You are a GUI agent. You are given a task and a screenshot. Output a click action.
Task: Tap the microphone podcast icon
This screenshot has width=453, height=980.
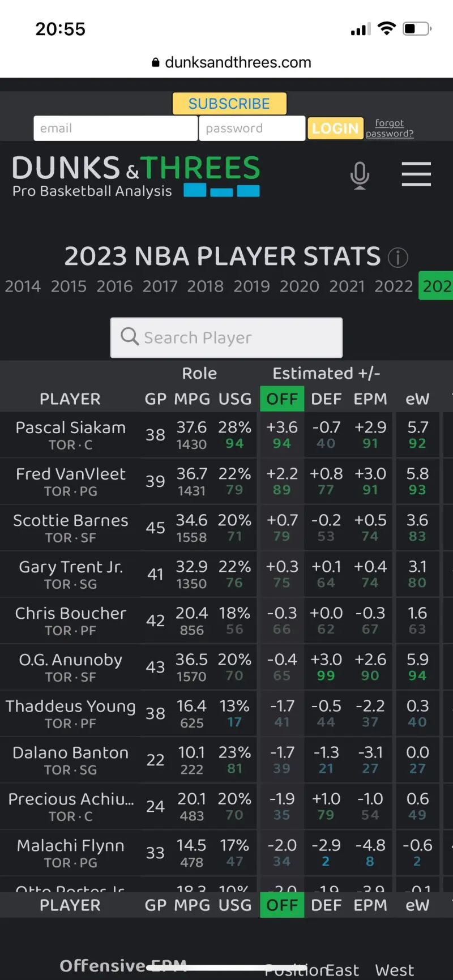click(360, 175)
